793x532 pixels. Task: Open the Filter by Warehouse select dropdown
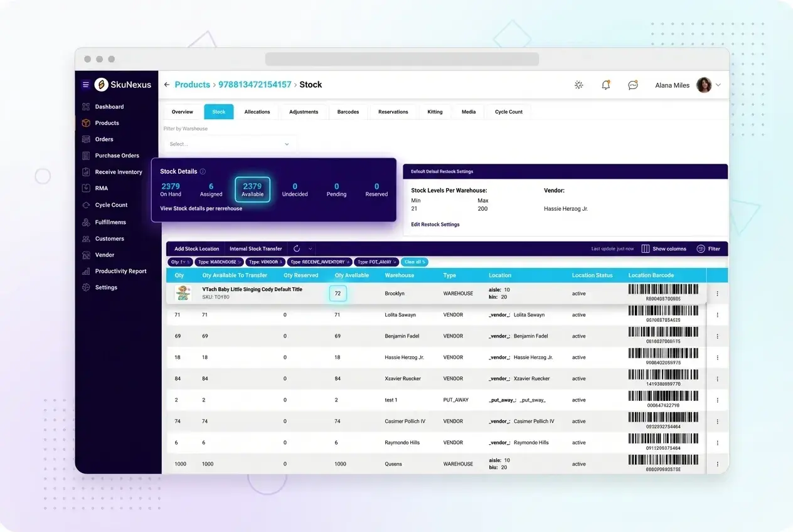point(230,144)
